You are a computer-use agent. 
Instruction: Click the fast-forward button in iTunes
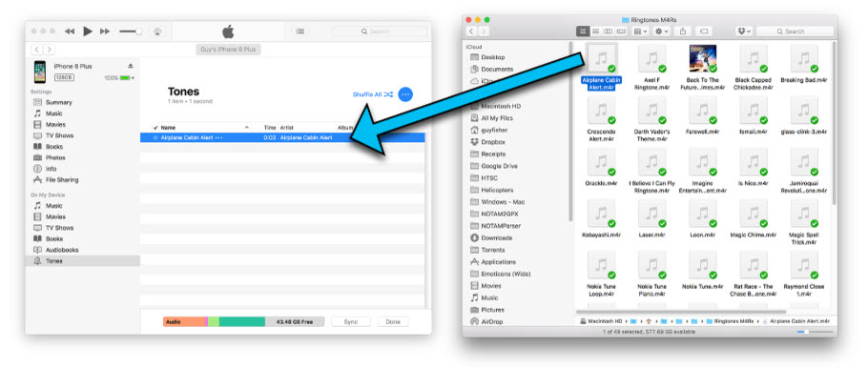(x=105, y=31)
